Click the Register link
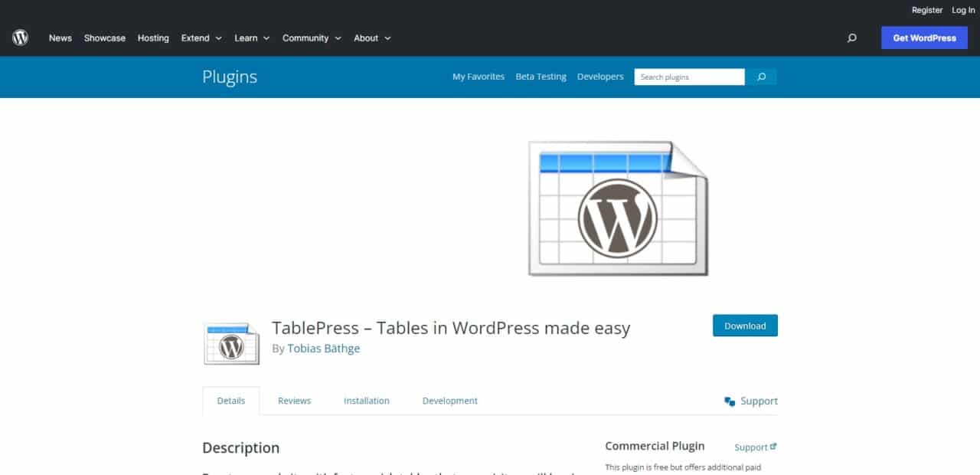Image resolution: width=980 pixels, height=475 pixels. pyautogui.click(x=927, y=10)
